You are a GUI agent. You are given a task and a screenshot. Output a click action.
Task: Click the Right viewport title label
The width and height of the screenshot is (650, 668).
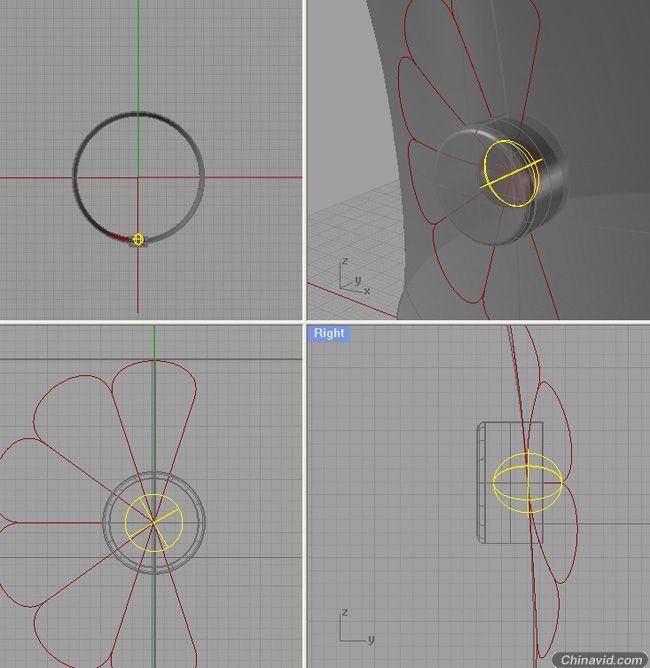pos(328,333)
